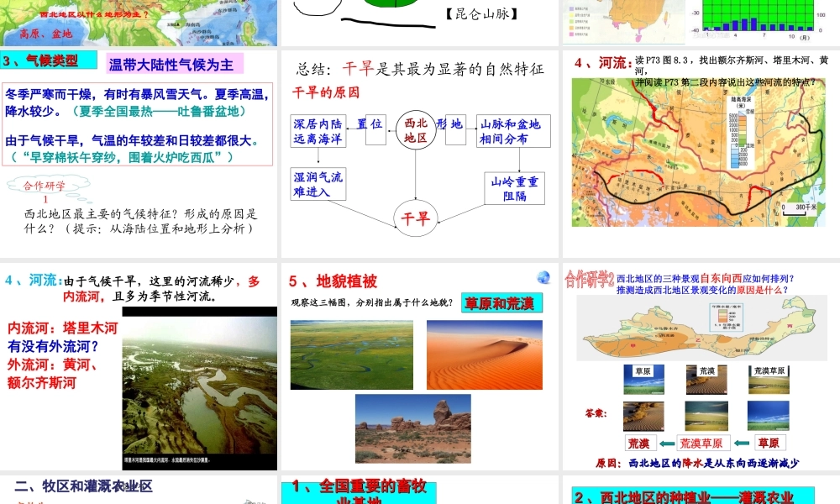Click the northwest region precipitation map

click(702, 328)
